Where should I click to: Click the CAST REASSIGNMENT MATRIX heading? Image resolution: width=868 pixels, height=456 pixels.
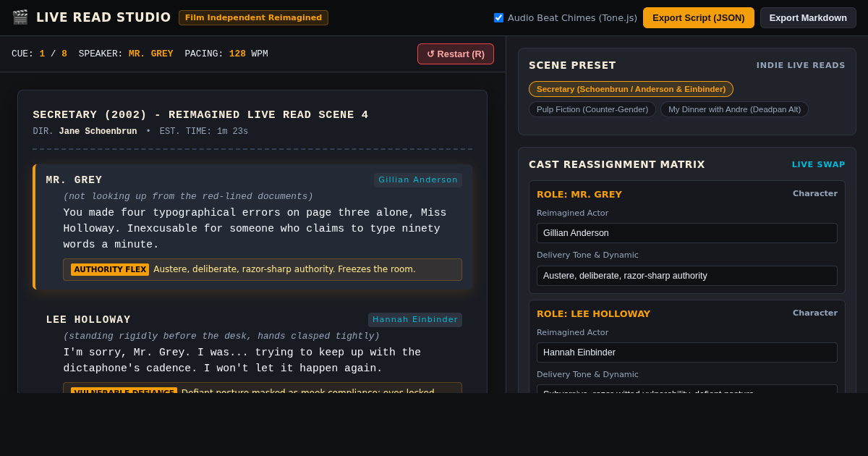(x=617, y=164)
